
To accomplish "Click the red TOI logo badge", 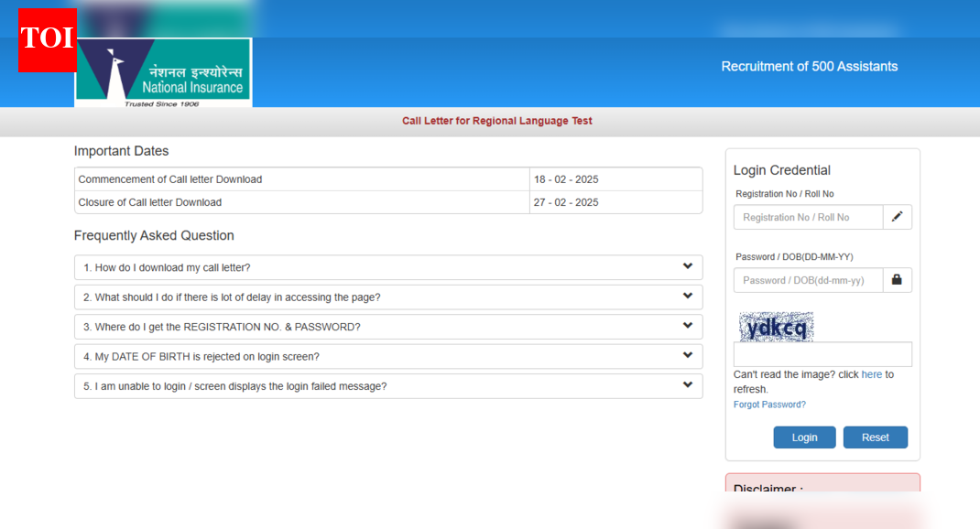I will pos(48,40).
